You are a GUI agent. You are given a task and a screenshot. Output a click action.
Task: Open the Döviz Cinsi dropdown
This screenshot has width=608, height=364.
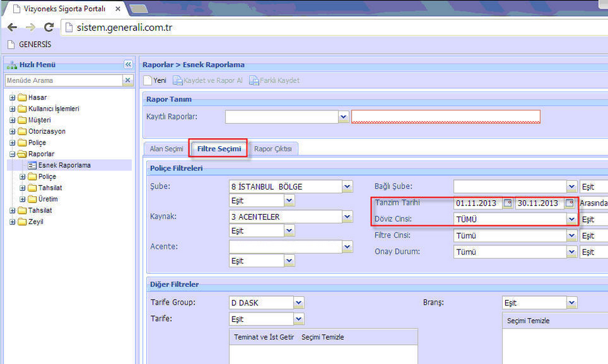pos(571,219)
